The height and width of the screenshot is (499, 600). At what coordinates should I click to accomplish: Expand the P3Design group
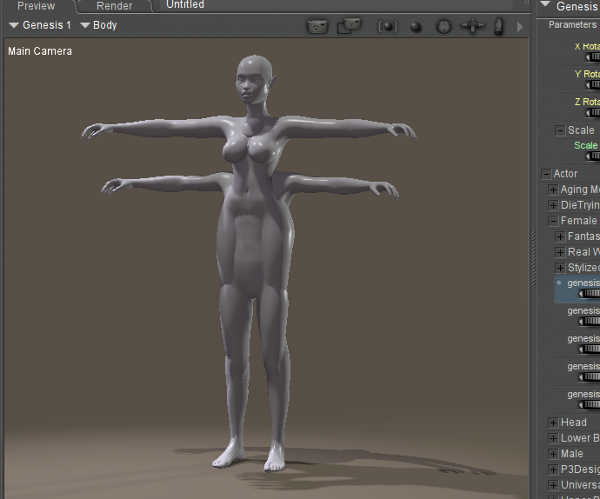coord(553,470)
